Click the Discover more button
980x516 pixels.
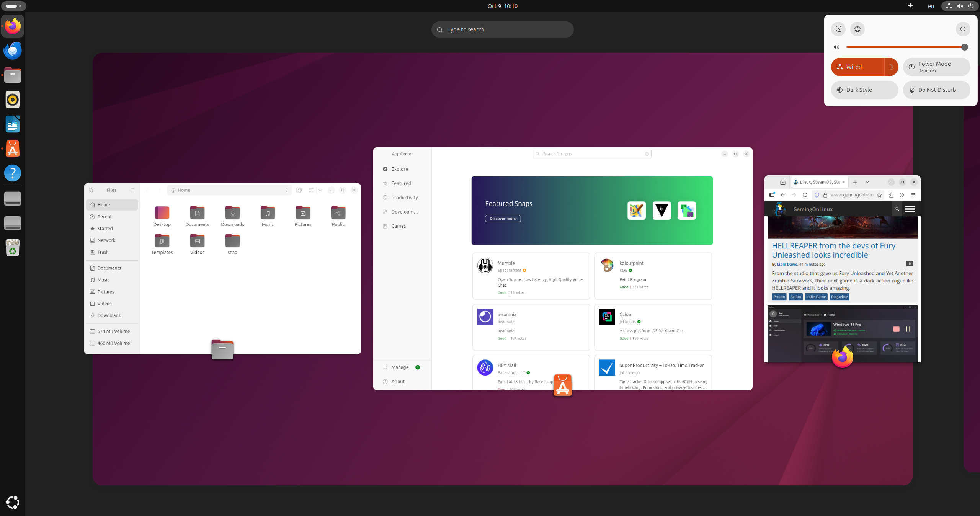pyautogui.click(x=503, y=219)
